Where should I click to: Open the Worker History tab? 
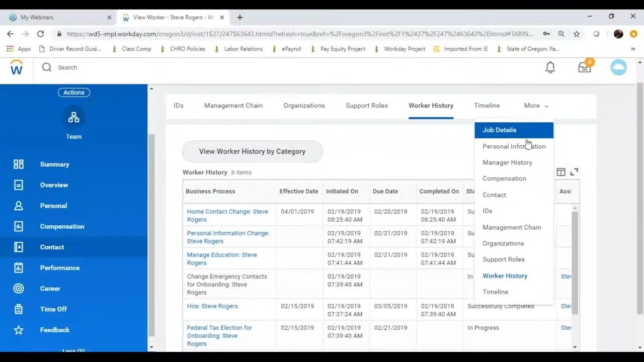[431, 106]
